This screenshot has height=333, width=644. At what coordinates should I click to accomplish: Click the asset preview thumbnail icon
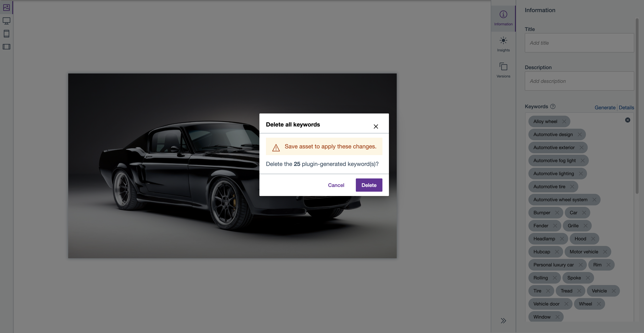point(6,7)
